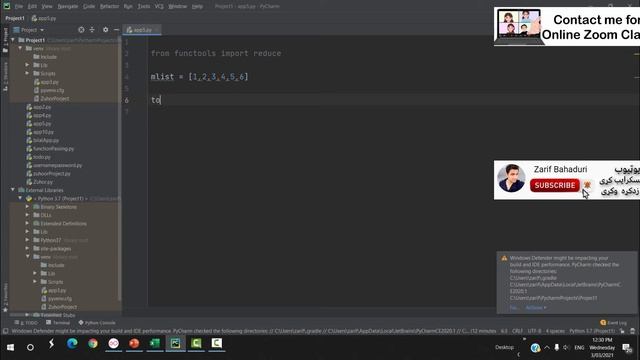The width and height of the screenshot is (640, 360).
Task: Expand the site-packages folder
Action: [x=27, y=248]
